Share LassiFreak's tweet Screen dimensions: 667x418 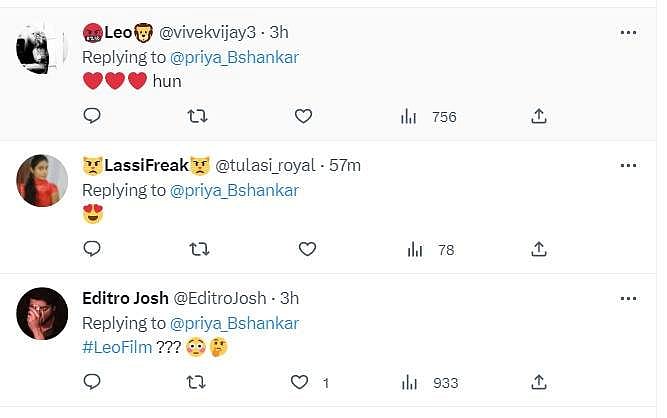pos(539,249)
